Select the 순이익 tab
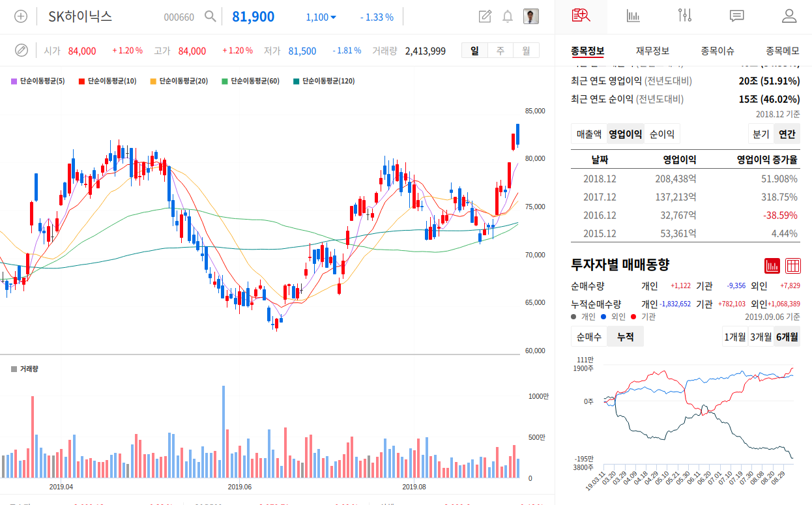 (x=662, y=134)
